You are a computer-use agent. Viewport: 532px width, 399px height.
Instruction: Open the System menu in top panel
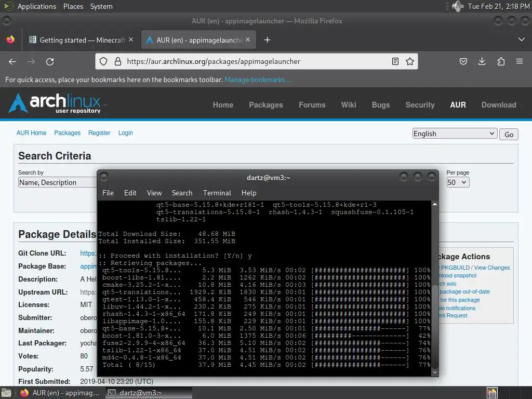(x=101, y=6)
